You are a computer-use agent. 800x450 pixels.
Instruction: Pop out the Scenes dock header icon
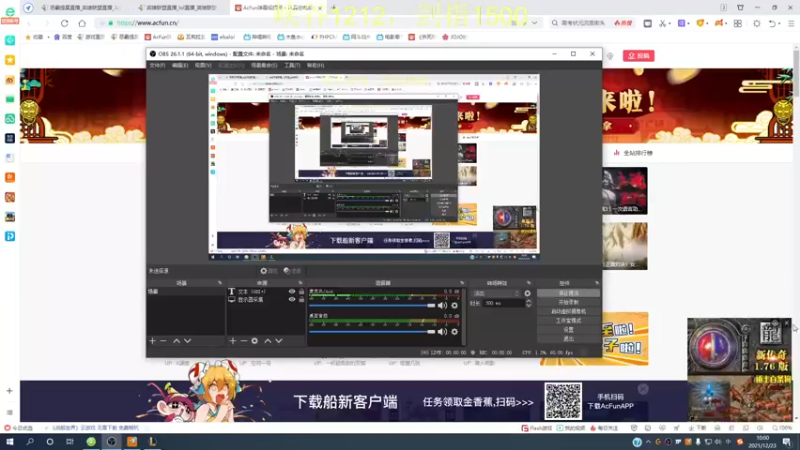pos(220,283)
